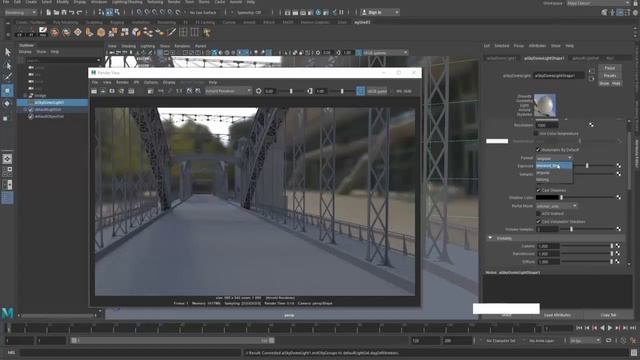Open IPR menu in Render View window
Viewport: 640px width, 360px height.
(x=136, y=82)
